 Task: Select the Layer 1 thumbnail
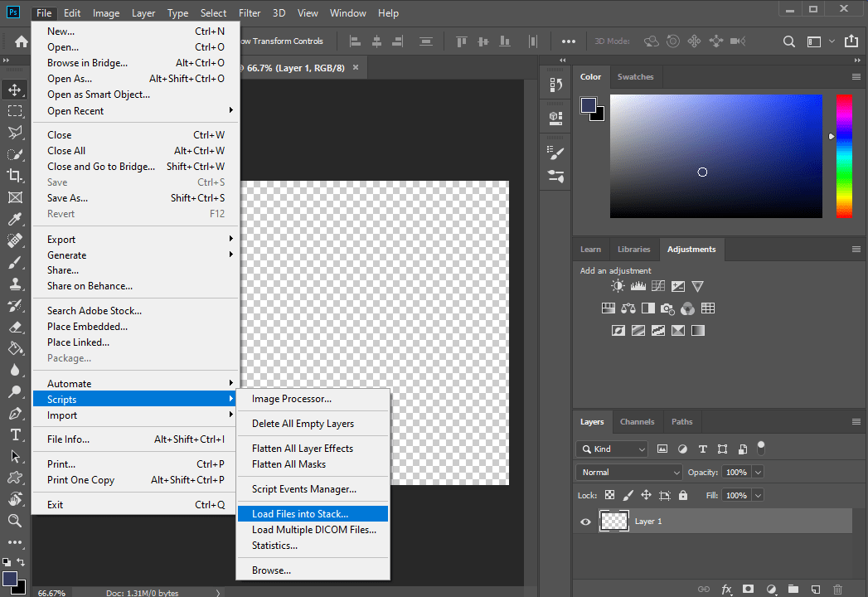tap(613, 522)
